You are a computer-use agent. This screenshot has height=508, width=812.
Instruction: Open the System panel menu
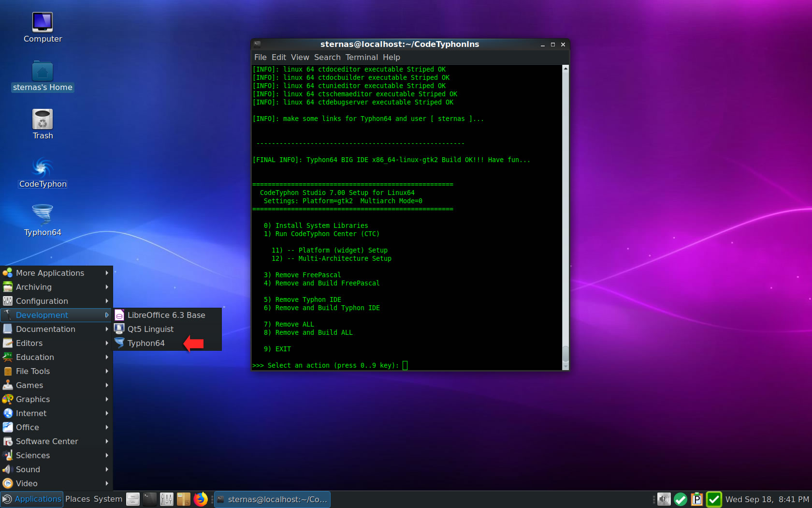108,499
